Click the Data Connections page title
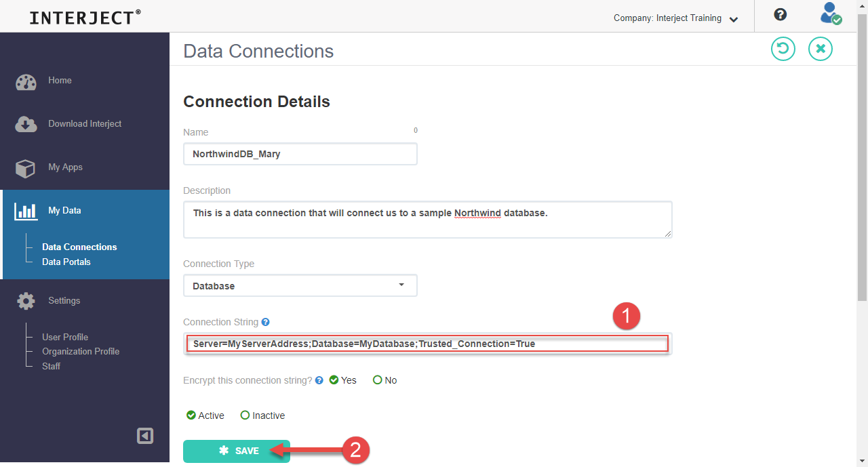Screen dimensions: 868x467 258,51
